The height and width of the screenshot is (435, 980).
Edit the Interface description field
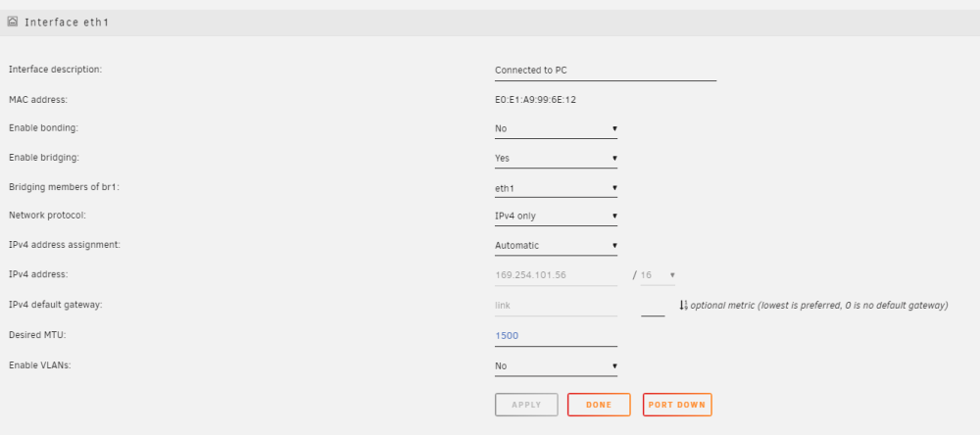click(x=605, y=71)
